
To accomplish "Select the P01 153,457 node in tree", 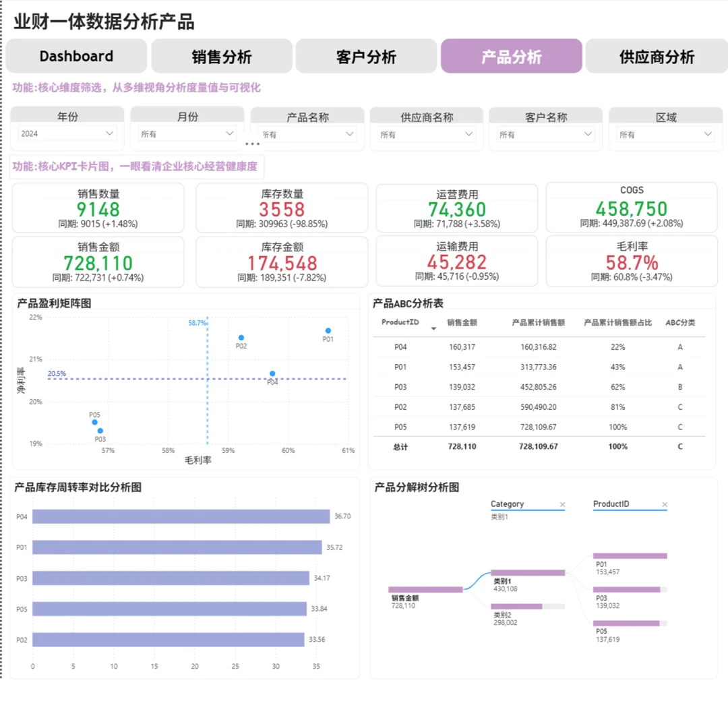I will coord(630,555).
